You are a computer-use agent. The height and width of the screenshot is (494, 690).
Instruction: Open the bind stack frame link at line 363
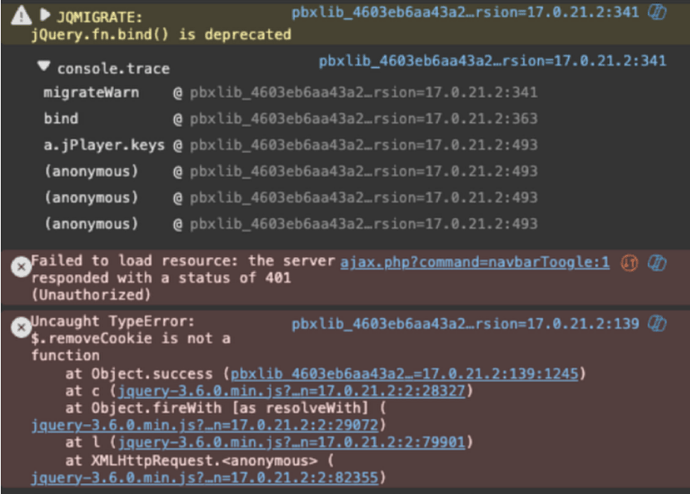point(363,119)
